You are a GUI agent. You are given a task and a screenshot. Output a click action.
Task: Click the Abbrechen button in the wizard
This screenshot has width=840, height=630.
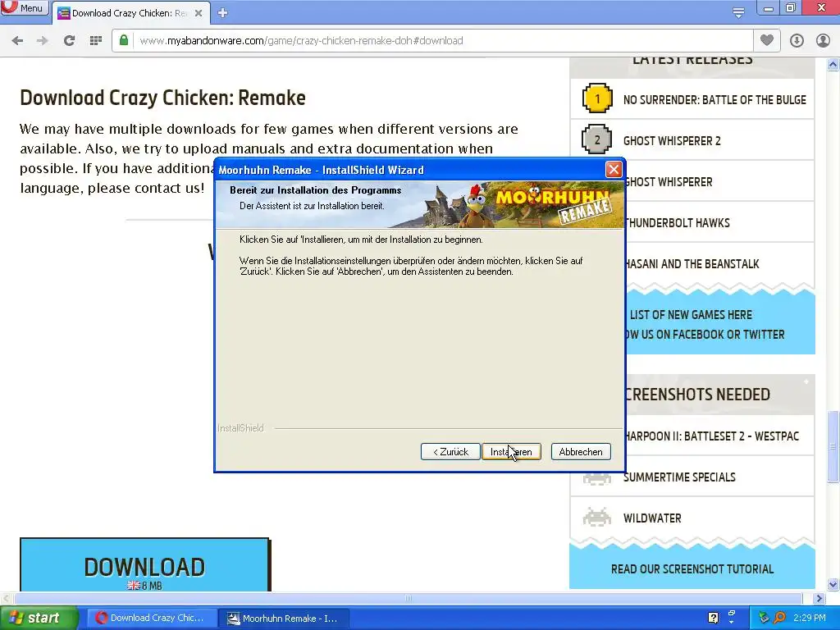click(581, 452)
